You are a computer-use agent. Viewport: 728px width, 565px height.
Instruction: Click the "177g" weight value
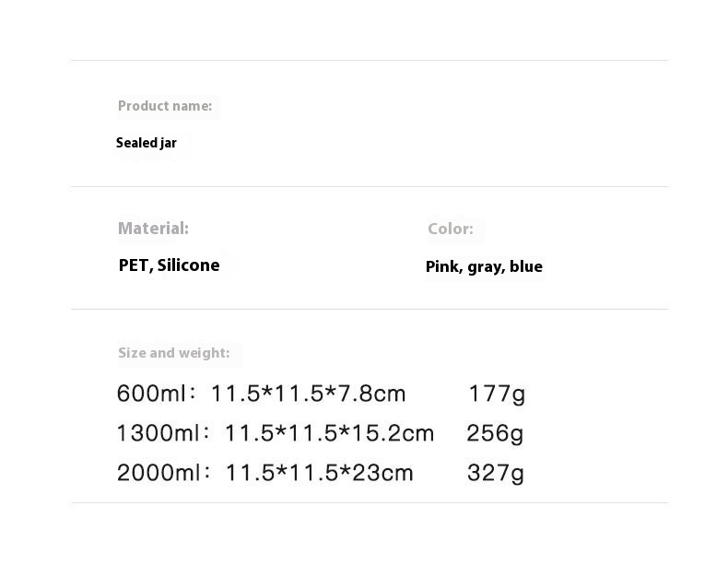(497, 394)
